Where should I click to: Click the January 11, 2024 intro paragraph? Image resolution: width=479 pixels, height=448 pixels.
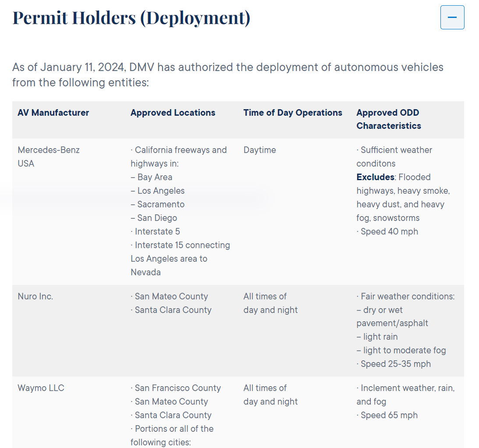[227, 75]
